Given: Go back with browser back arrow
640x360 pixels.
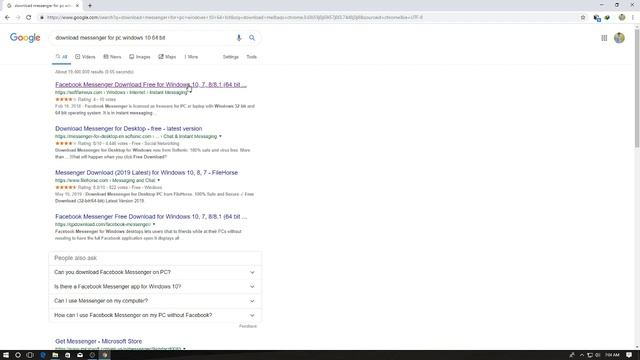Looking at the screenshot, I should [x=7, y=17].
